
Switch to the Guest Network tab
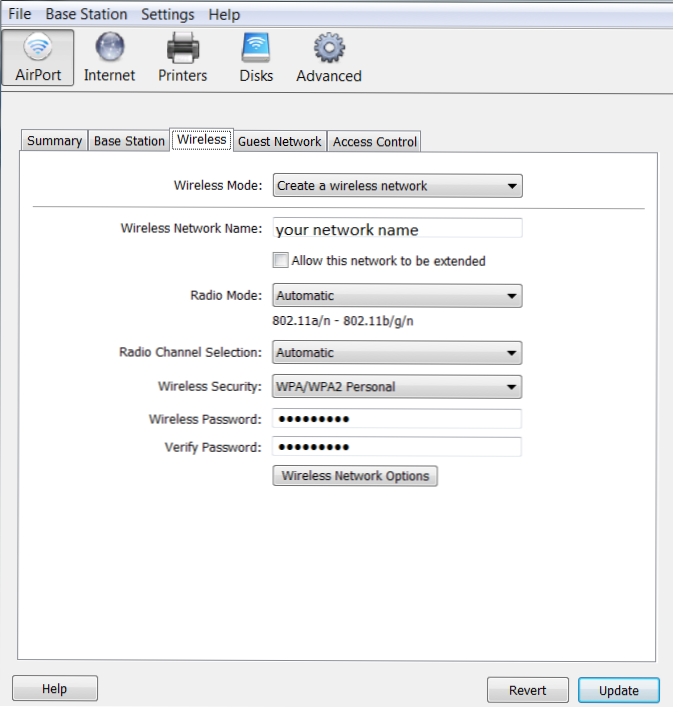pyautogui.click(x=279, y=142)
